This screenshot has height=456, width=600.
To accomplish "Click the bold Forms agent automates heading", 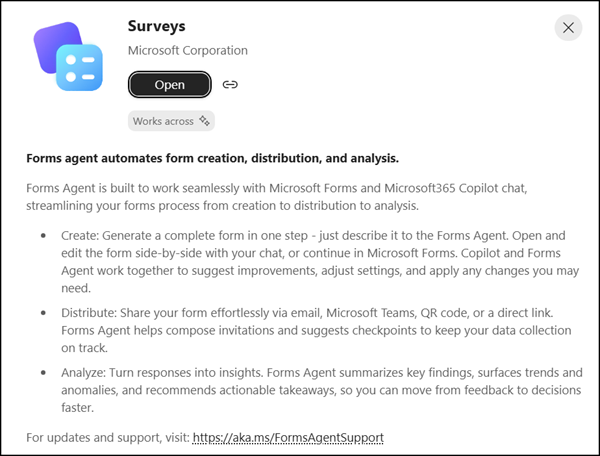I will pos(212,158).
